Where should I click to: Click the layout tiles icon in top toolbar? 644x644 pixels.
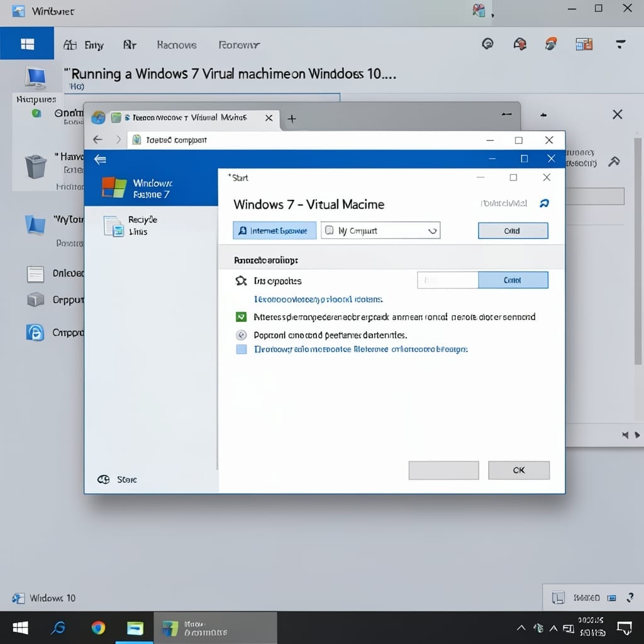[584, 43]
